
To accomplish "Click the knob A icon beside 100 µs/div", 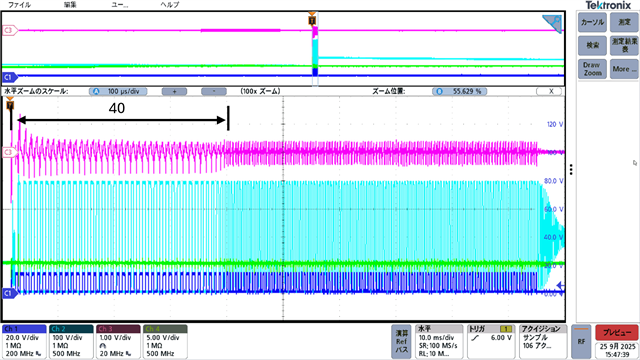I will (x=96, y=91).
